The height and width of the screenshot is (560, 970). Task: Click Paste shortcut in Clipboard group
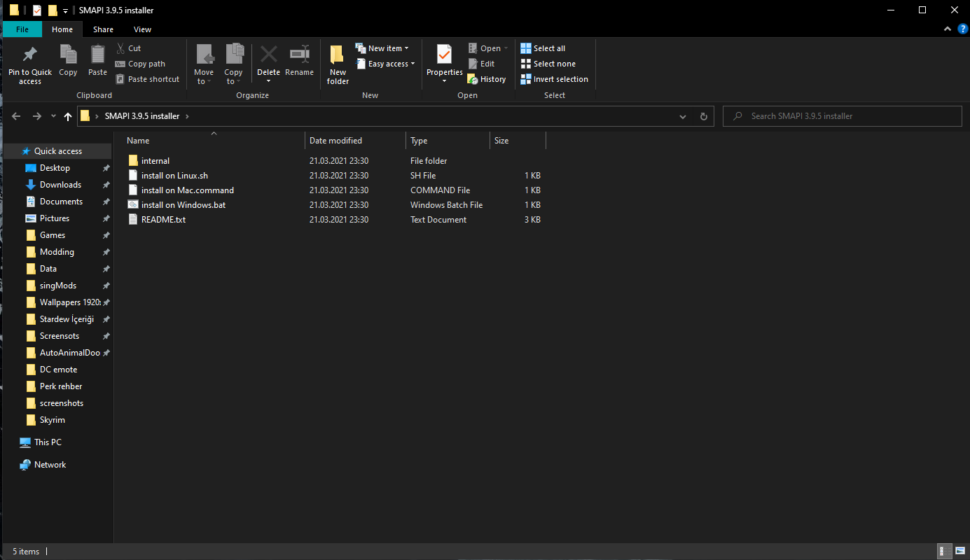point(147,79)
